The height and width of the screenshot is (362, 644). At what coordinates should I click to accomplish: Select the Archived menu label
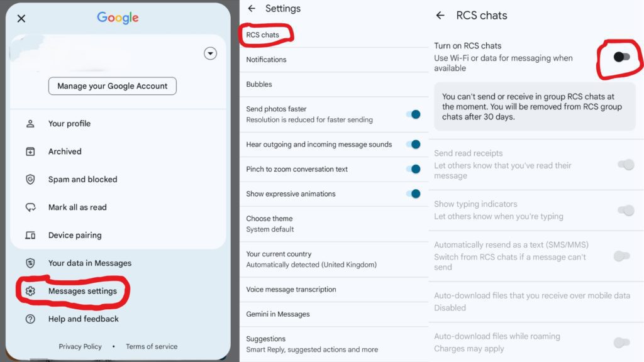(x=65, y=151)
